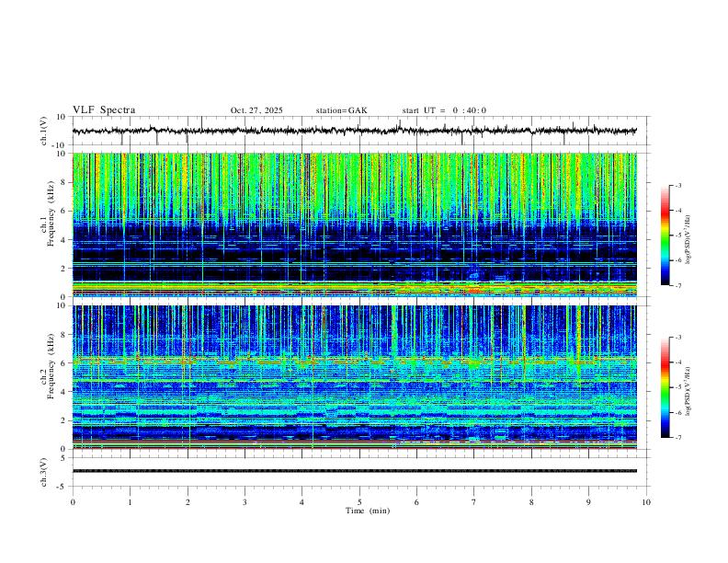Click the 5 tick of the ch.3(V) axis
Screen dimensions: 728x563
pos(63,458)
